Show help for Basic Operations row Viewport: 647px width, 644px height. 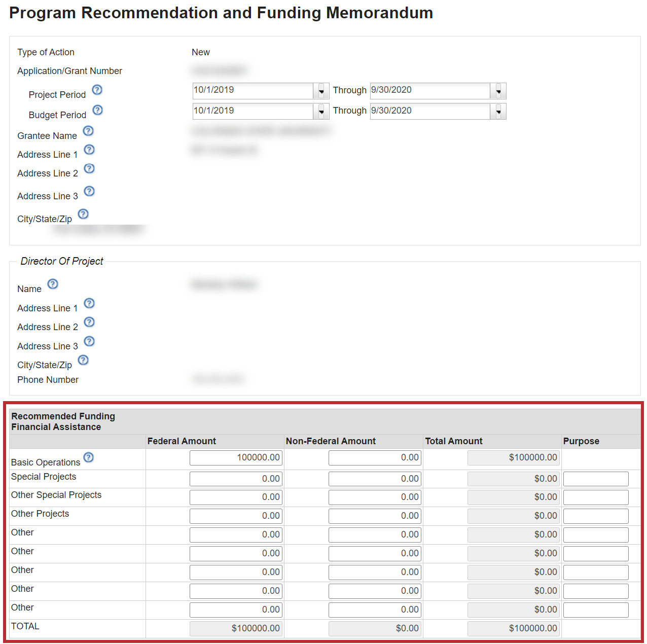(x=88, y=457)
